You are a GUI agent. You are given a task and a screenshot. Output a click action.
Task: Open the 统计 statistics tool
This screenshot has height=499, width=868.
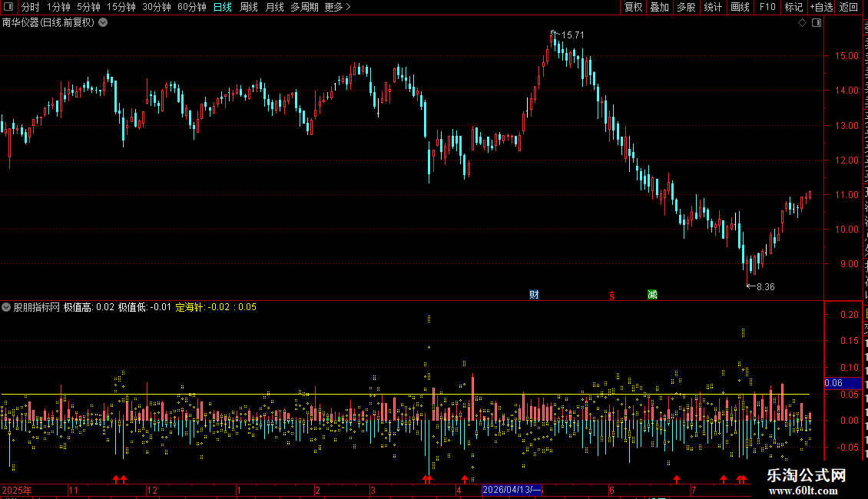(x=713, y=7)
